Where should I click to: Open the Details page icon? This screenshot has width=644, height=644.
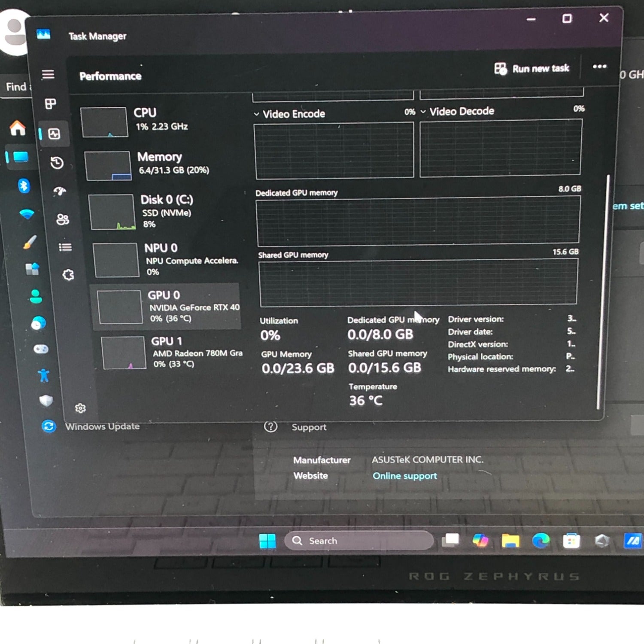click(x=64, y=247)
